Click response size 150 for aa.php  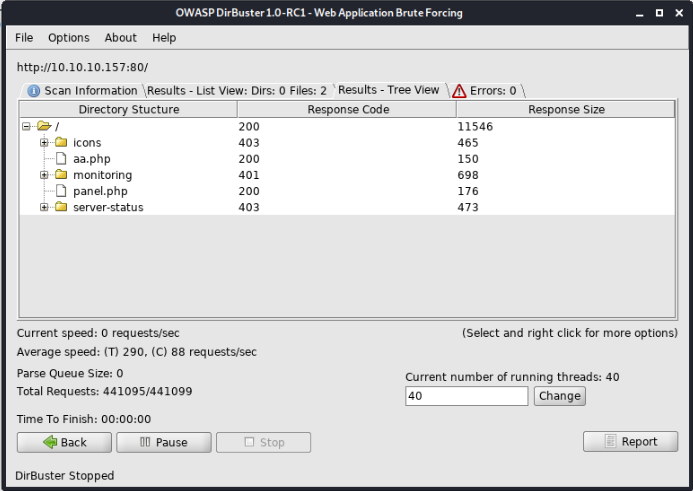[468, 159]
